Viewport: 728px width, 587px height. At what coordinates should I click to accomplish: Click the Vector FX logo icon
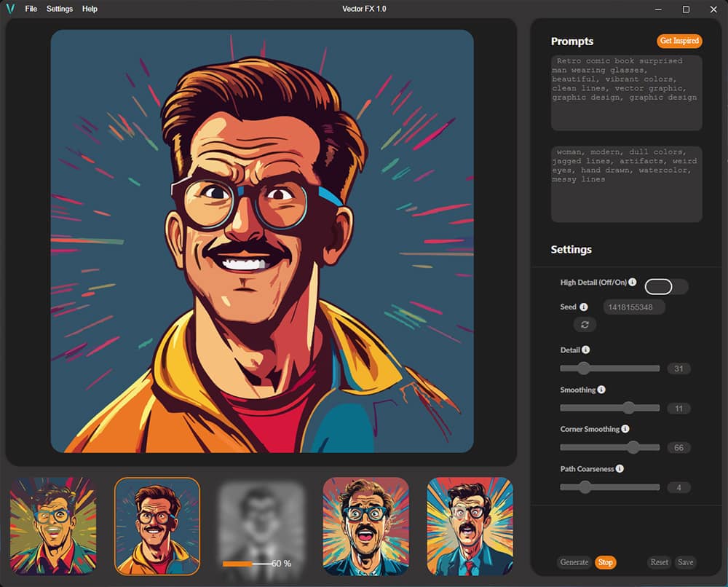10,9
